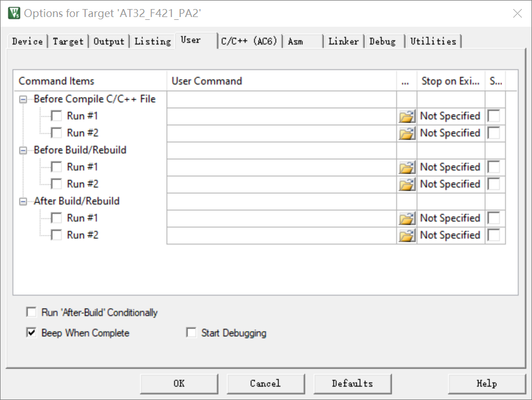Screen dimensions: 532x400
Task: Open Stop on Exit dropdown for After Build Run #2
Action: tap(450, 235)
